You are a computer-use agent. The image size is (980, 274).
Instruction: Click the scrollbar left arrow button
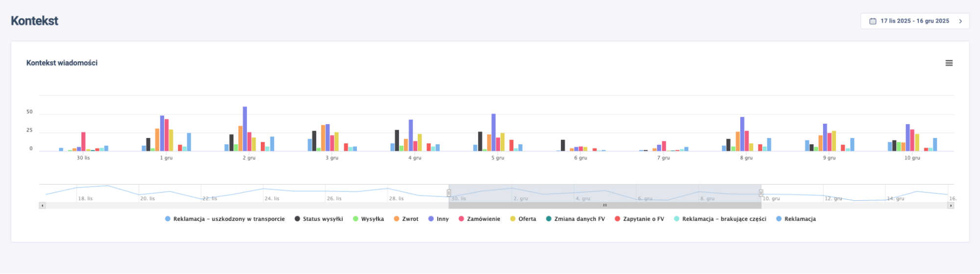click(43, 206)
